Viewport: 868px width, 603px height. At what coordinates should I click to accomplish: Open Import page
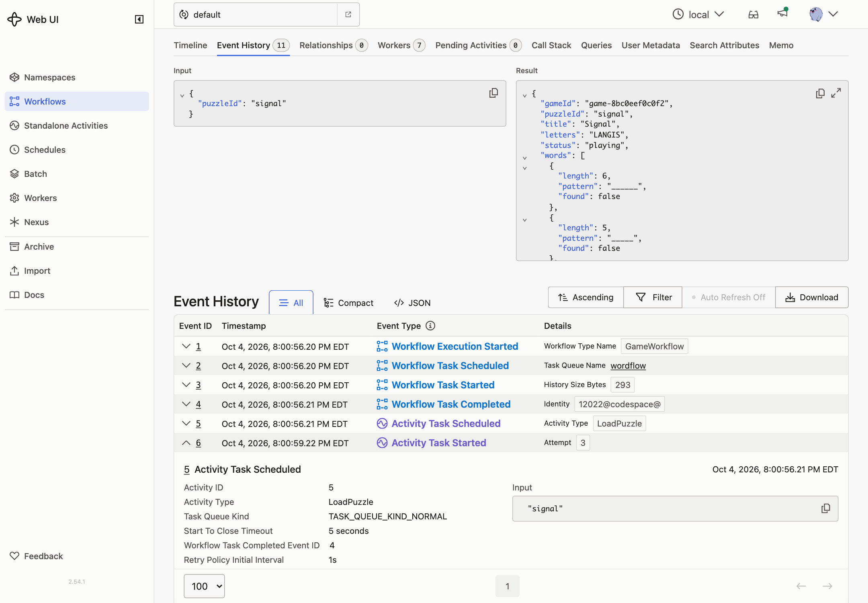pyautogui.click(x=77, y=271)
